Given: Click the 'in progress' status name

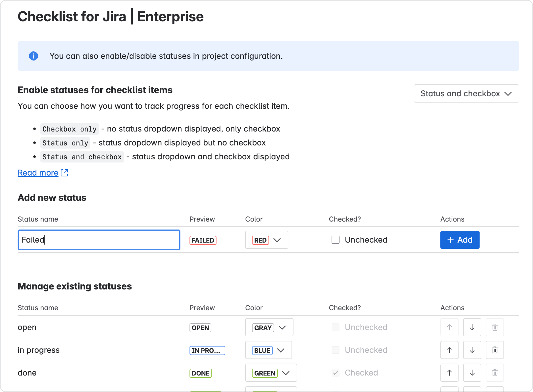Looking at the screenshot, I should click(x=39, y=350).
